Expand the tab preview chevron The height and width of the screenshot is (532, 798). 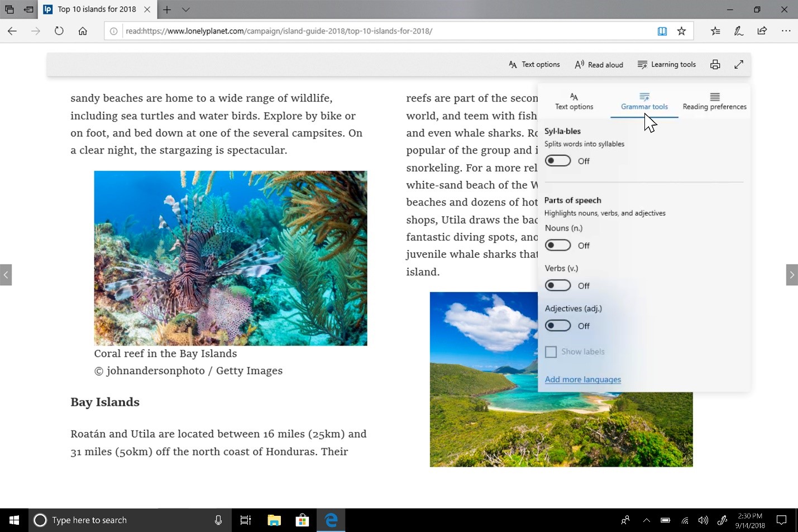coord(186,9)
